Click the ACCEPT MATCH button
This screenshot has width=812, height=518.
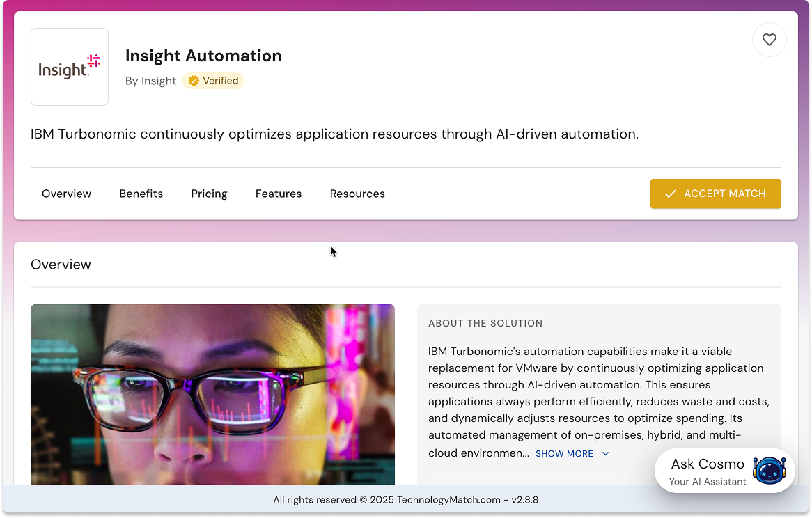(716, 194)
